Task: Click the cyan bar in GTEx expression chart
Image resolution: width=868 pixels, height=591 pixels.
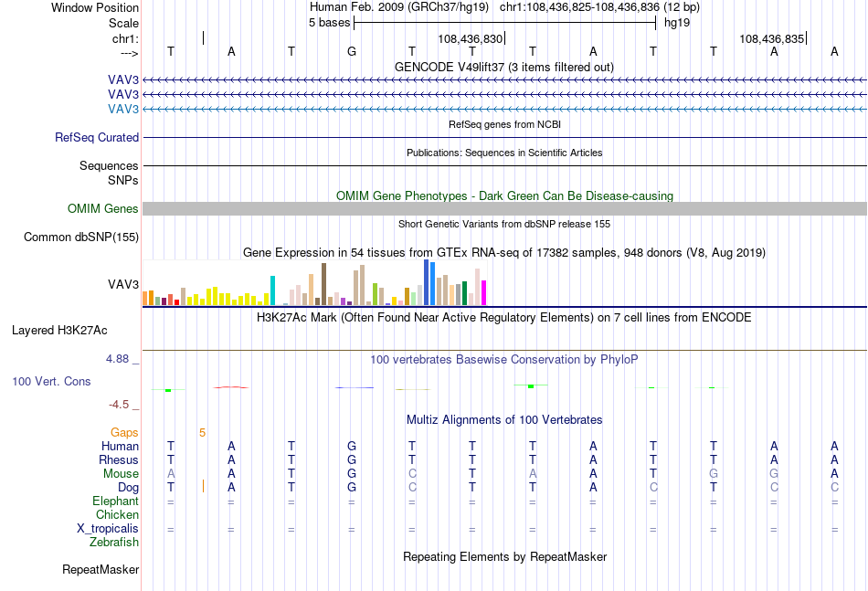Action: [x=272, y=290]
